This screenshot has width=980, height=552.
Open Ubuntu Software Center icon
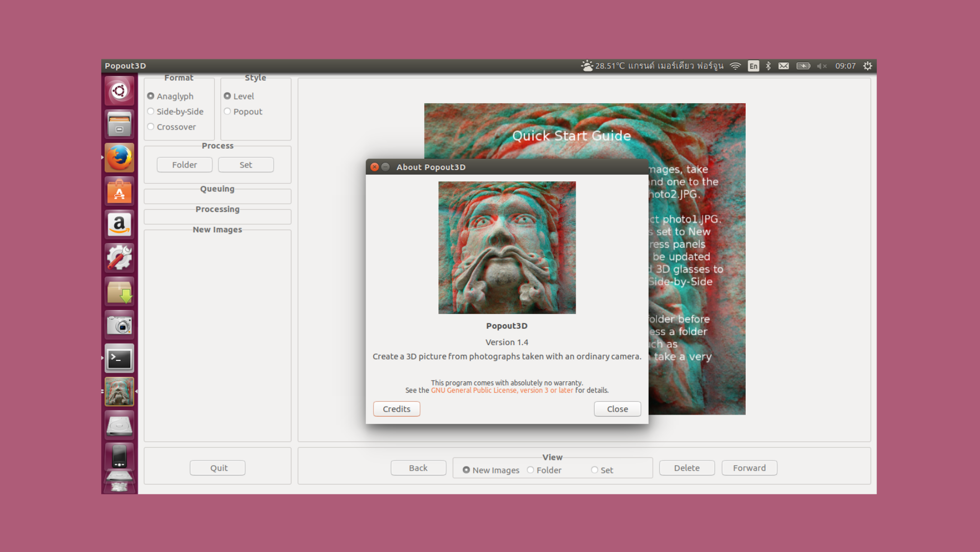tap(119, 191)
